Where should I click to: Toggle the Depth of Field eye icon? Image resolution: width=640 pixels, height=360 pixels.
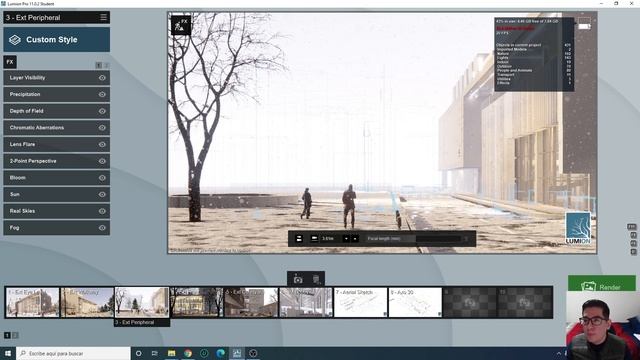point(102,111)
